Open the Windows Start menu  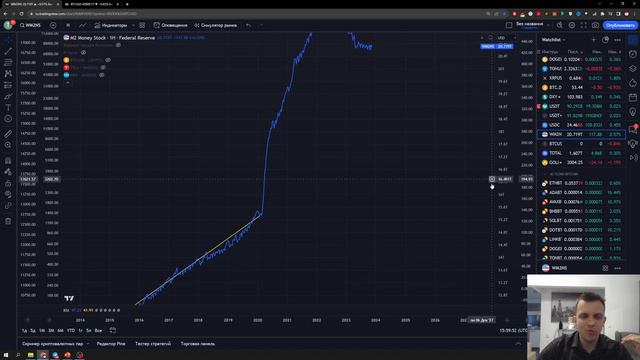(x=6, y=355)
